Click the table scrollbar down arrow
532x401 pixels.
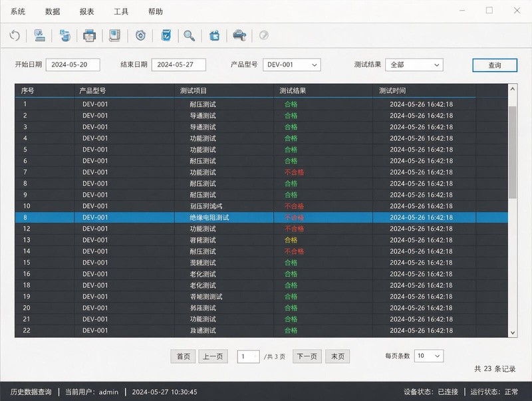(512, 333)
